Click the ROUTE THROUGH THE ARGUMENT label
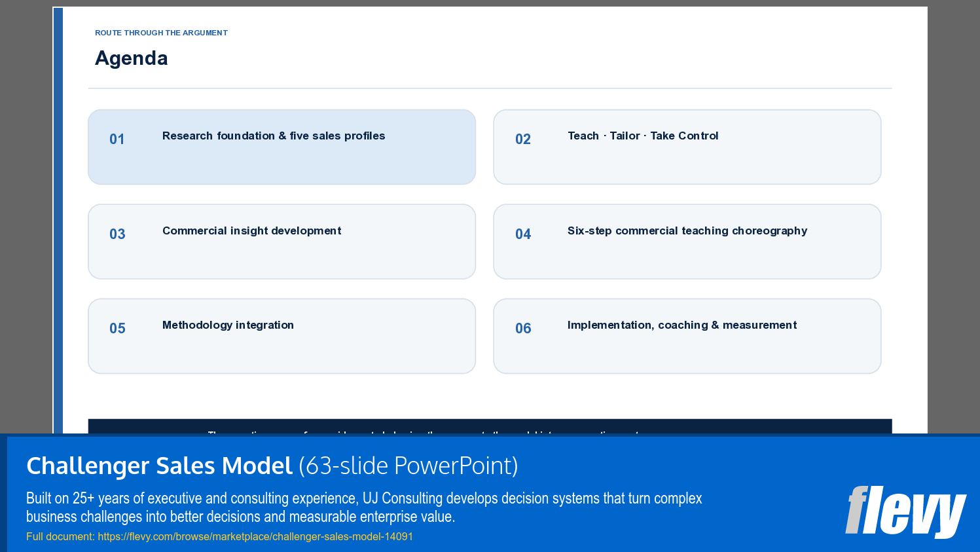 (161, 33)
